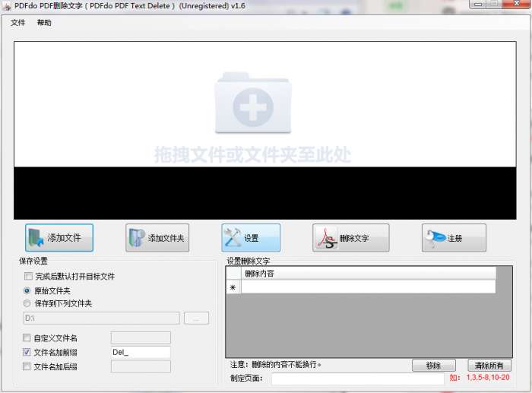This screenshot has height=393, width=532.
Task: Click the empty 删除内容 row cell
Action: point(368,287)
